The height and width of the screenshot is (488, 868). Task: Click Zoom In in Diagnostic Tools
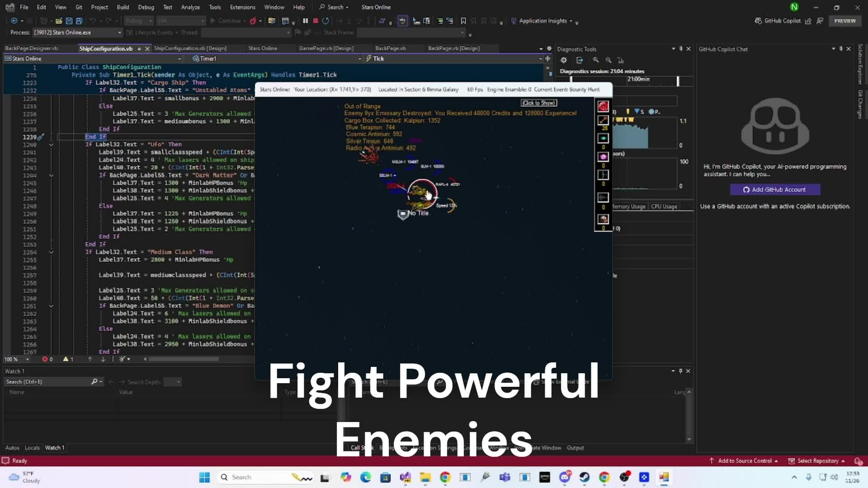596,60
